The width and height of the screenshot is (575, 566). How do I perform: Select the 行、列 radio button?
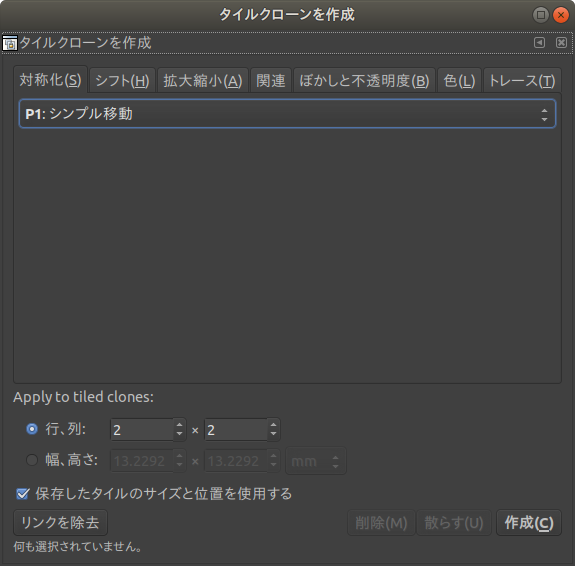(32, 429)
